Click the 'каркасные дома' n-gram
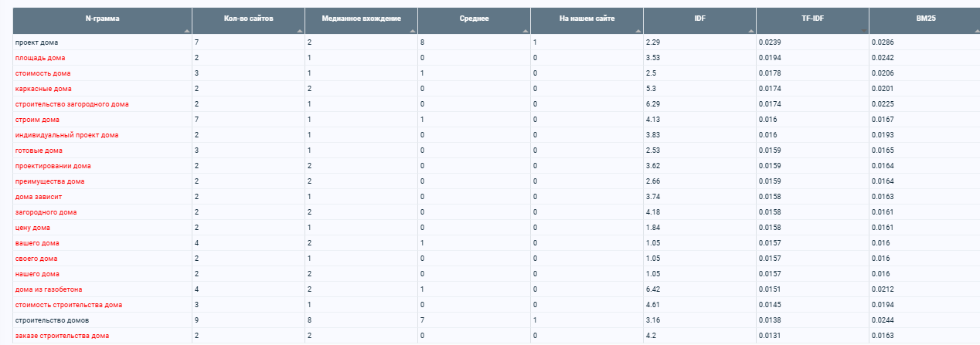The width and height of the screenshot is (980, 345). coord(43,89)
